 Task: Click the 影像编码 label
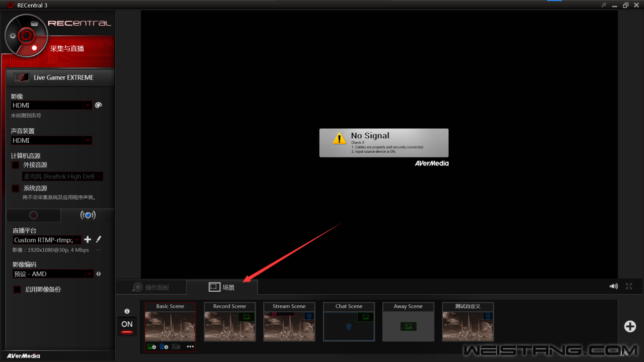[25, 264]
